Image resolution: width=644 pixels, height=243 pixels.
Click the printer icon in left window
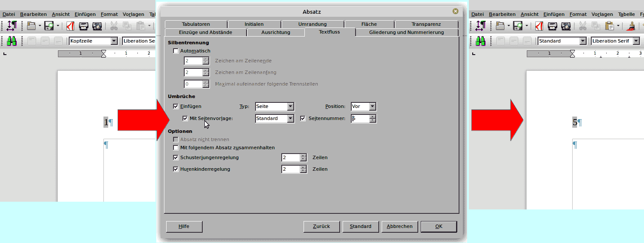83,26
